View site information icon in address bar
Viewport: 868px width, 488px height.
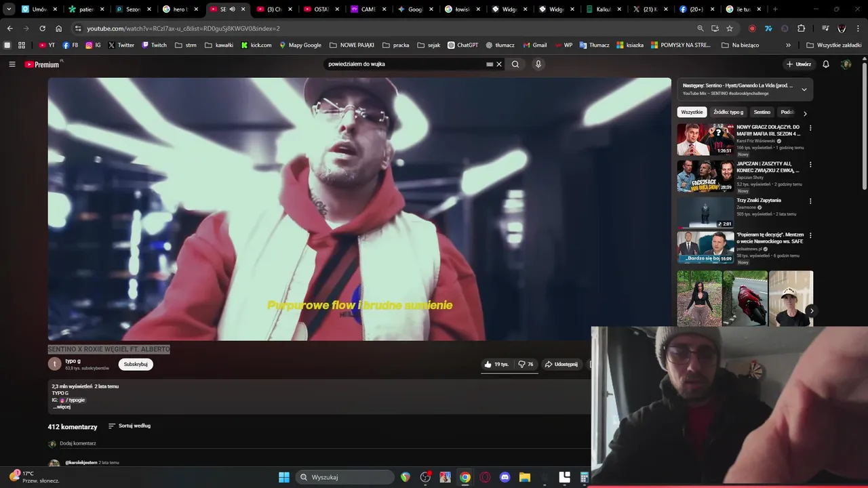pos(78,28)
